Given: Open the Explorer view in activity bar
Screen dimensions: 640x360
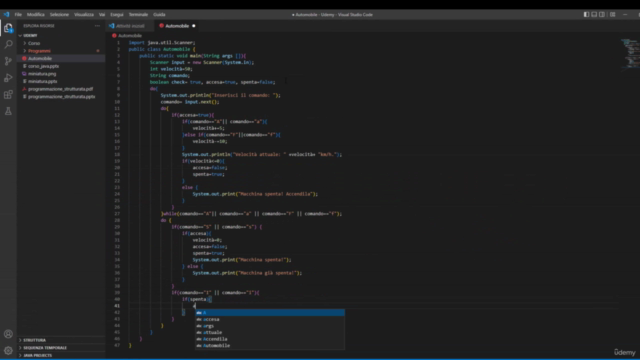Looking at the screenshot, I should [8, 28].
